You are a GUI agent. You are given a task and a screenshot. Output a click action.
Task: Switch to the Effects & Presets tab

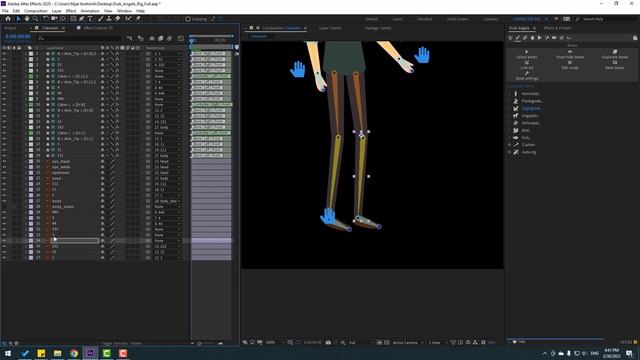point(558,28)
